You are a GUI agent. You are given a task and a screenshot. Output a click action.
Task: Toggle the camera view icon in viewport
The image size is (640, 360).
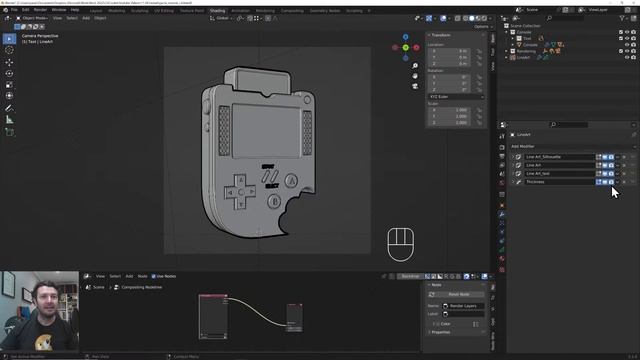pyautogui.click(x=415, y=87)
